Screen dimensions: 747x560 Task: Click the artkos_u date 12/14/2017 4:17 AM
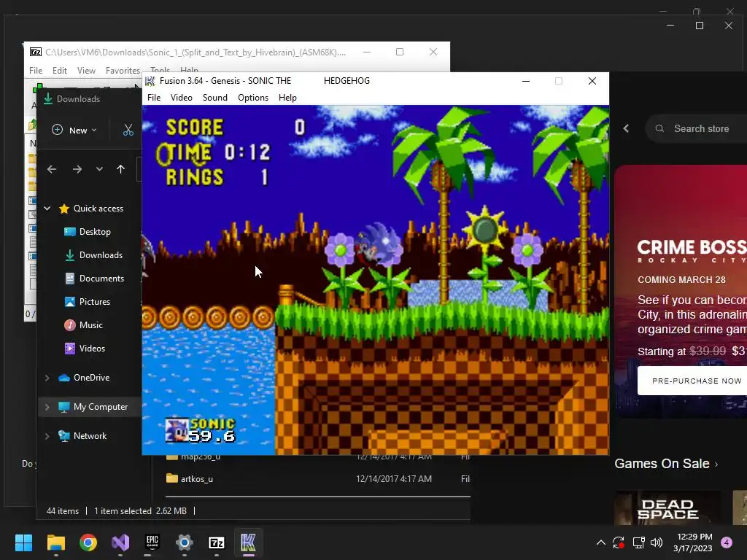tap(394, 479)
